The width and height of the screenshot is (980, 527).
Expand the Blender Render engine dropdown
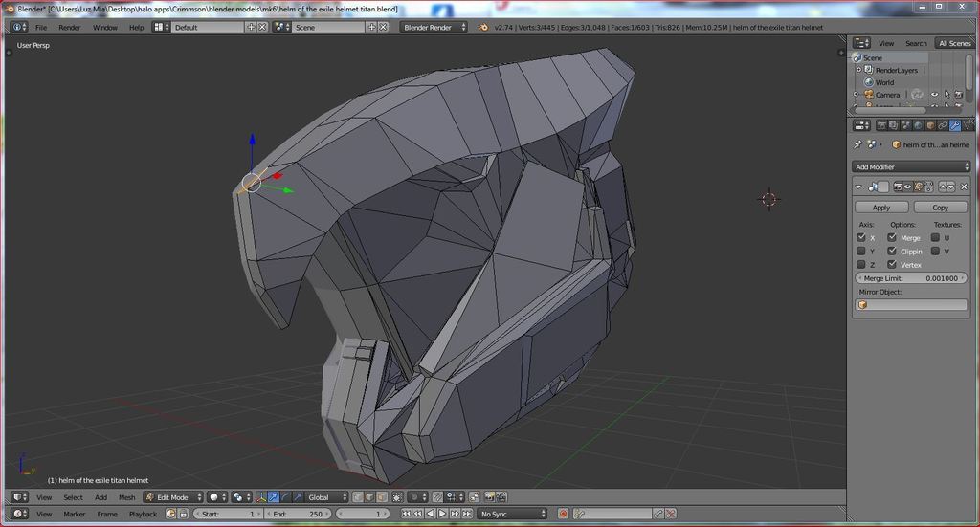point(434,27)
